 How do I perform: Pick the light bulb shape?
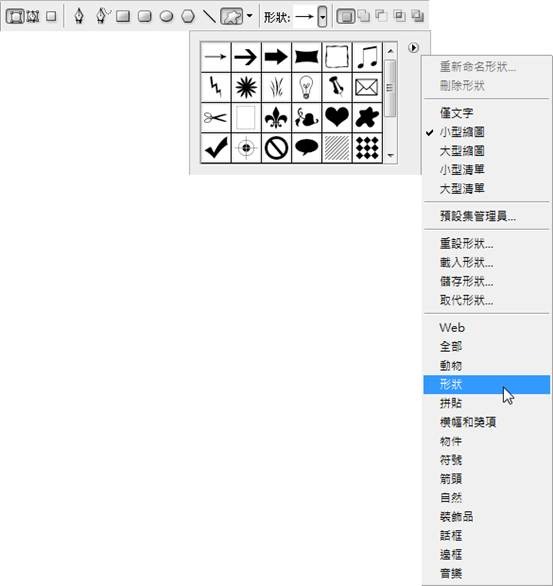(306, 87)
